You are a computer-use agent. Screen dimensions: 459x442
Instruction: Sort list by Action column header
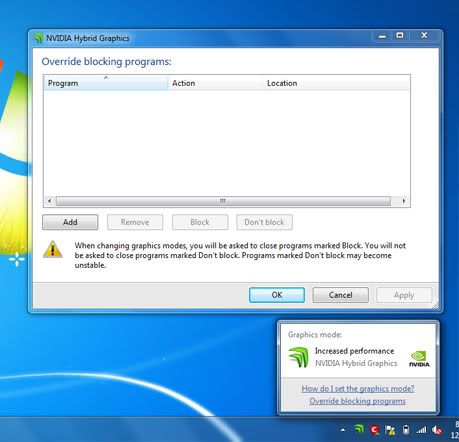[x=215, y=83]
